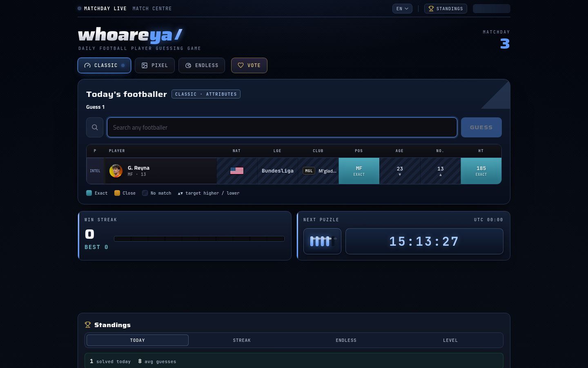The width and height of the screenshot is (588, 368).
Task: Click the age cell showing 23
Action: click(x=400, y=171)
